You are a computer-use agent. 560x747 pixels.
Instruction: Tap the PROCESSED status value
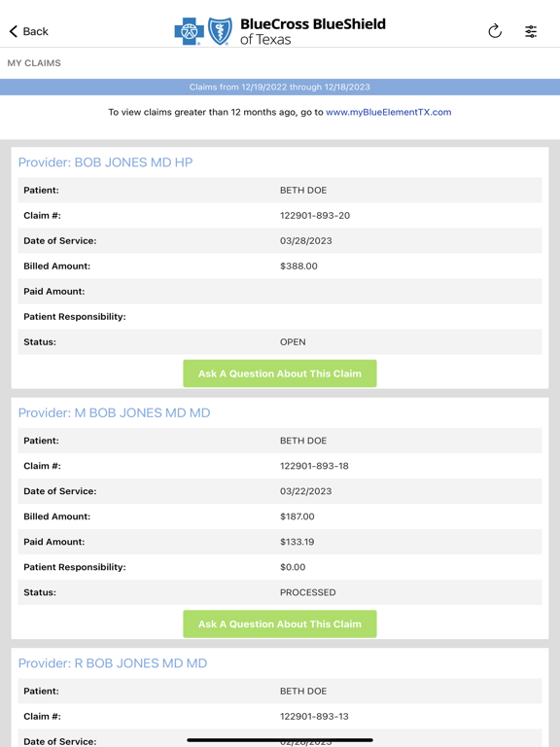click(x=307, y=592)
